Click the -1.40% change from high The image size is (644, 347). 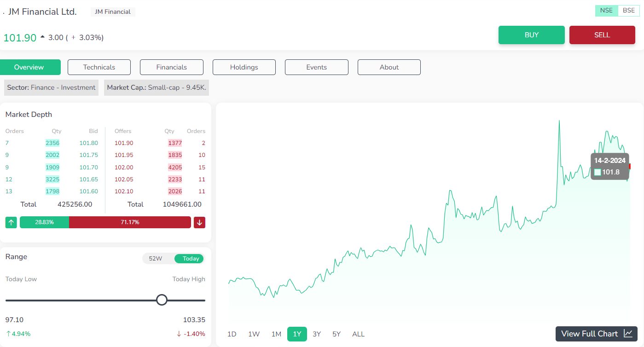pyautogui.click(x=191, y=334)
